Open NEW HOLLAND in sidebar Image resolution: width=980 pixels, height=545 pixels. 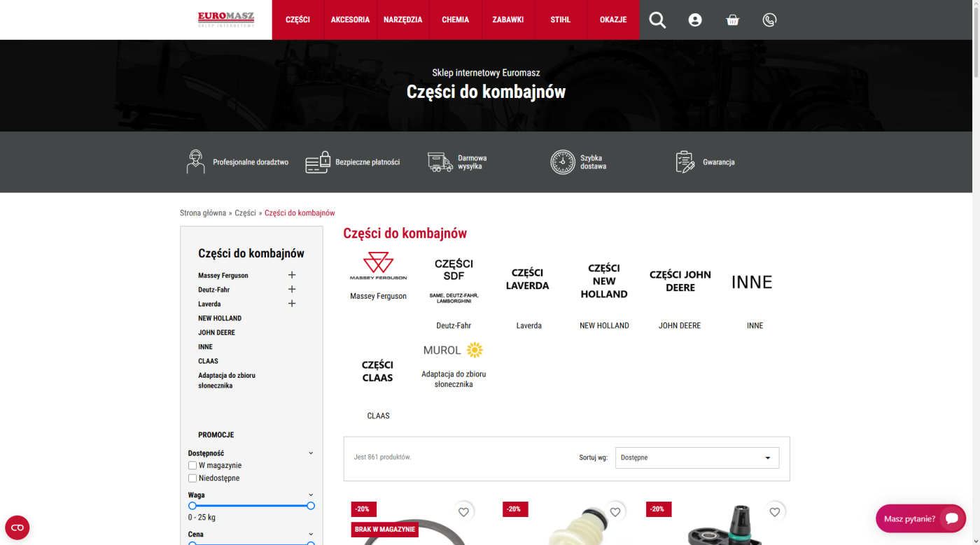pyautogui.click(x=220, y=318)
